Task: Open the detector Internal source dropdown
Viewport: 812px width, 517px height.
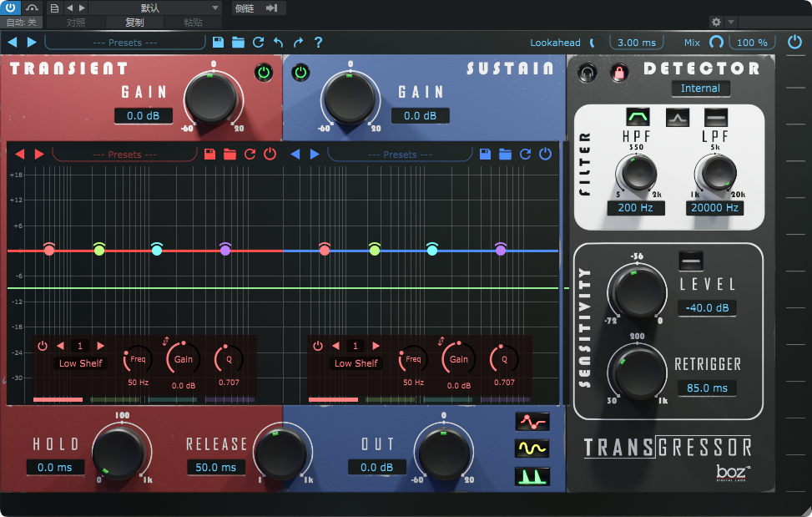Action: [x=701, y=89]
